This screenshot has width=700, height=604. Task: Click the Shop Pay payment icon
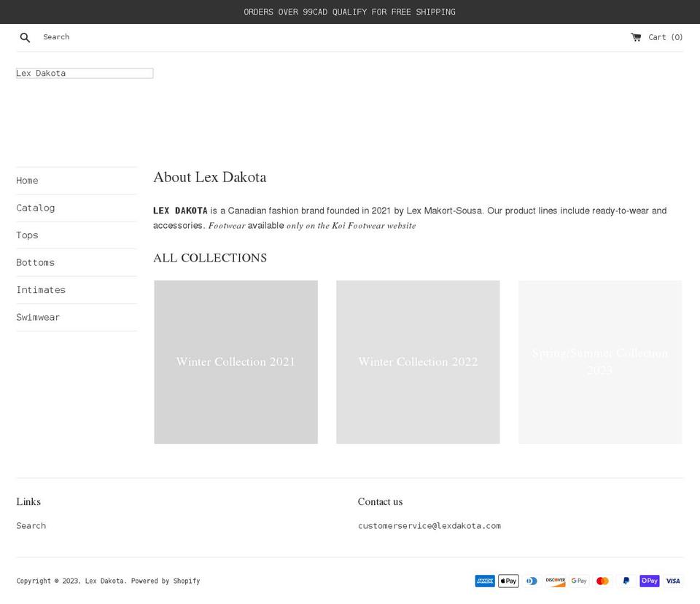tap(649, 581)
